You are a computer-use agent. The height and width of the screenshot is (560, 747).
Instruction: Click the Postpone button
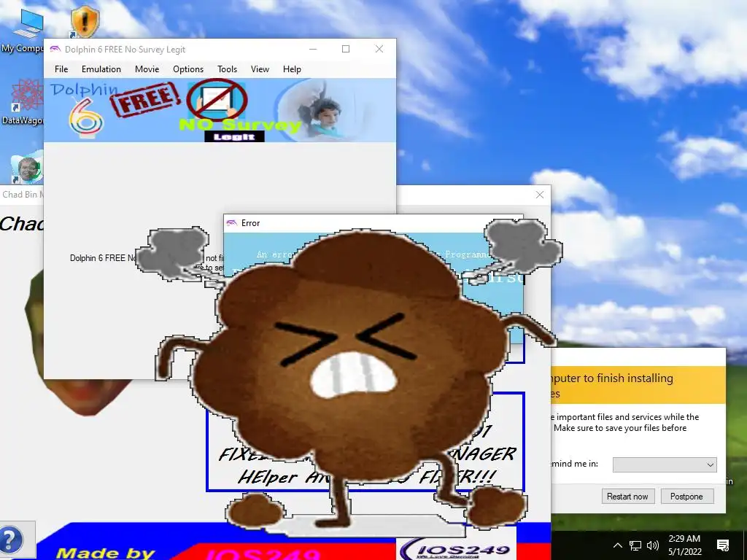(x=686, y=496)
